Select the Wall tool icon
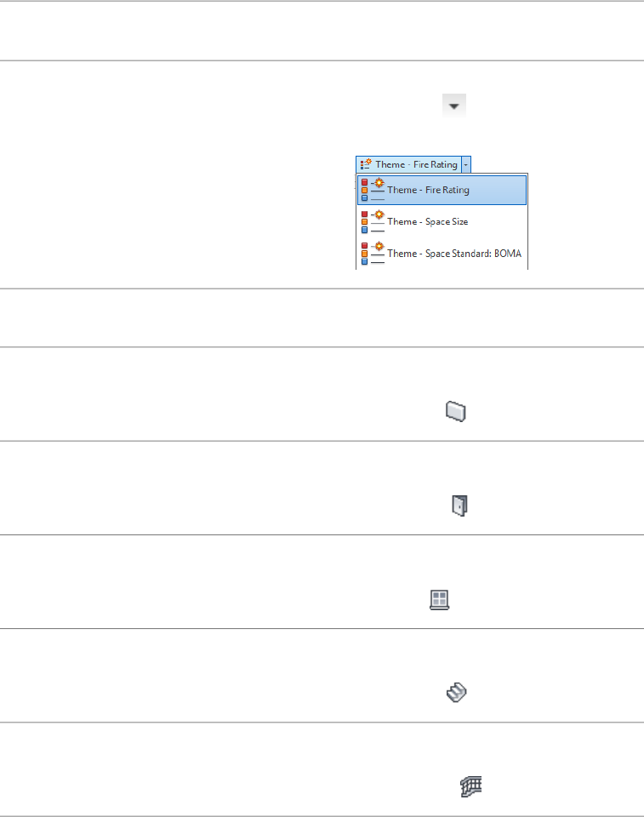Viewport: 644px width, 817px height. (x=456, y=413)
